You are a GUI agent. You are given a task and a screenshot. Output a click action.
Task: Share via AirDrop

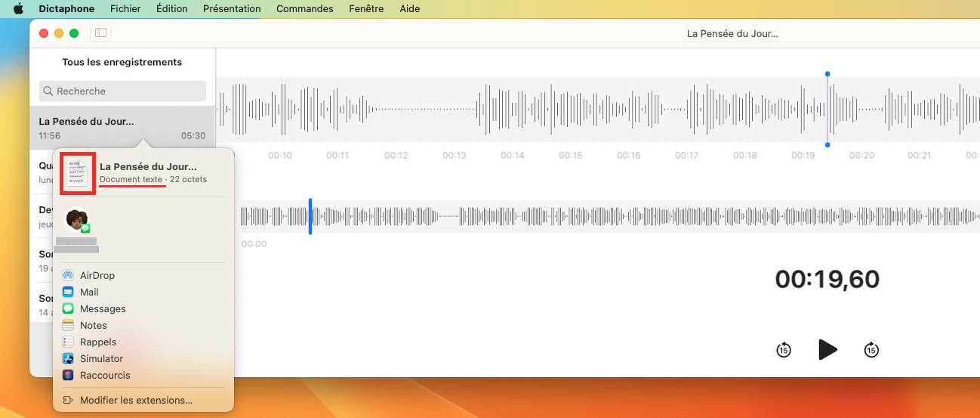click(x=97, y=276)
